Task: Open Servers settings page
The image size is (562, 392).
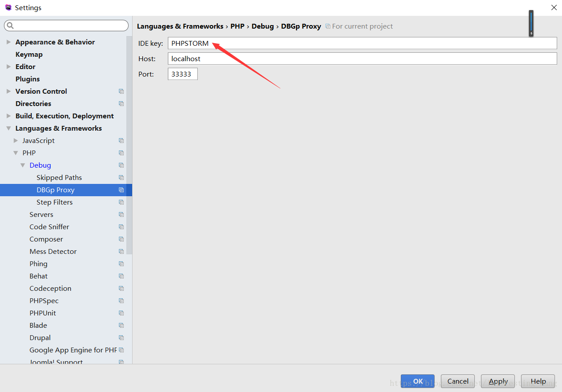Action: point(41,215)
